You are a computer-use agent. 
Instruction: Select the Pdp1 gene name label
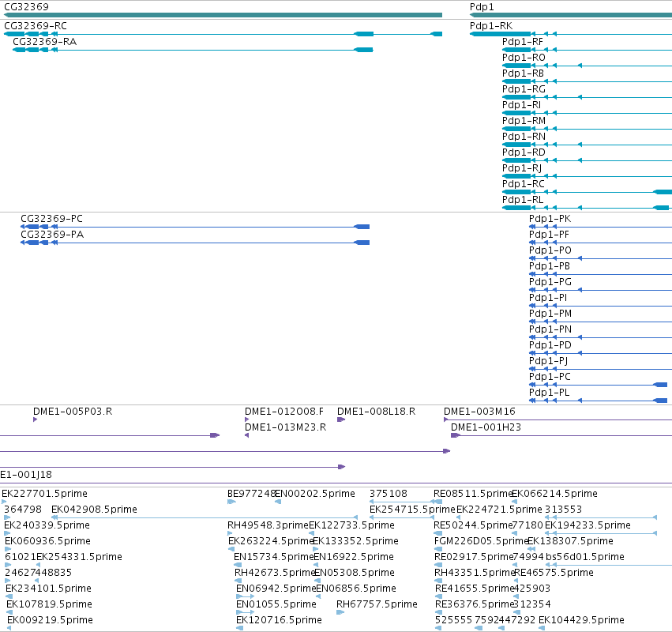coord(482,7)
